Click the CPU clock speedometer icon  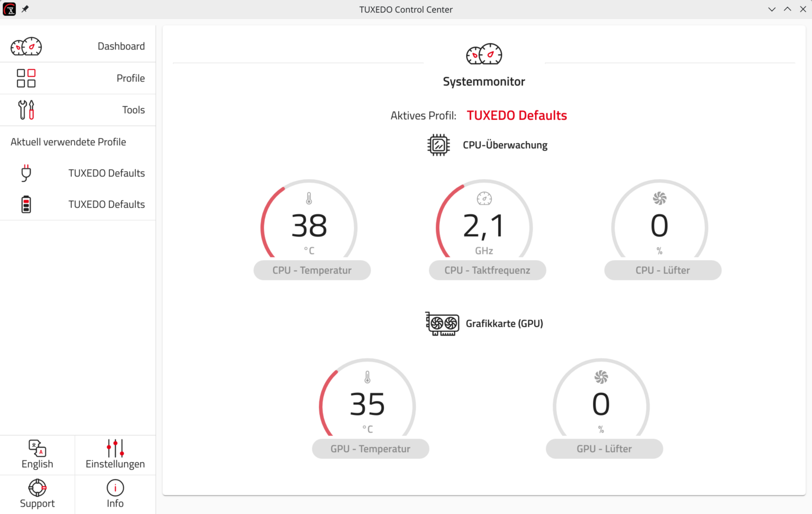click(x=484, y=198)
